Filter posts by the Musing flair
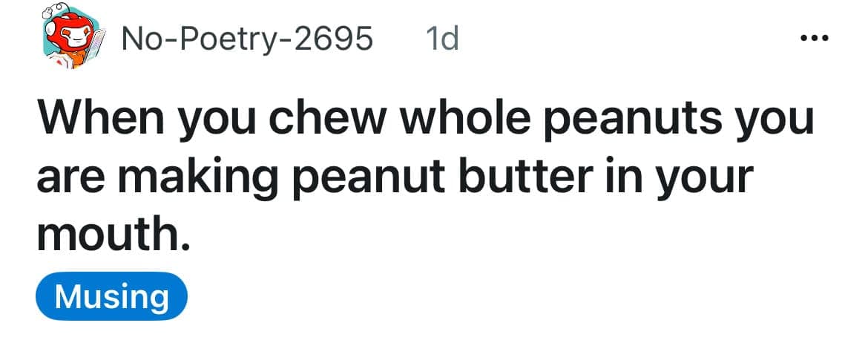This screenshot has width=868, height=340. [111, 296]
